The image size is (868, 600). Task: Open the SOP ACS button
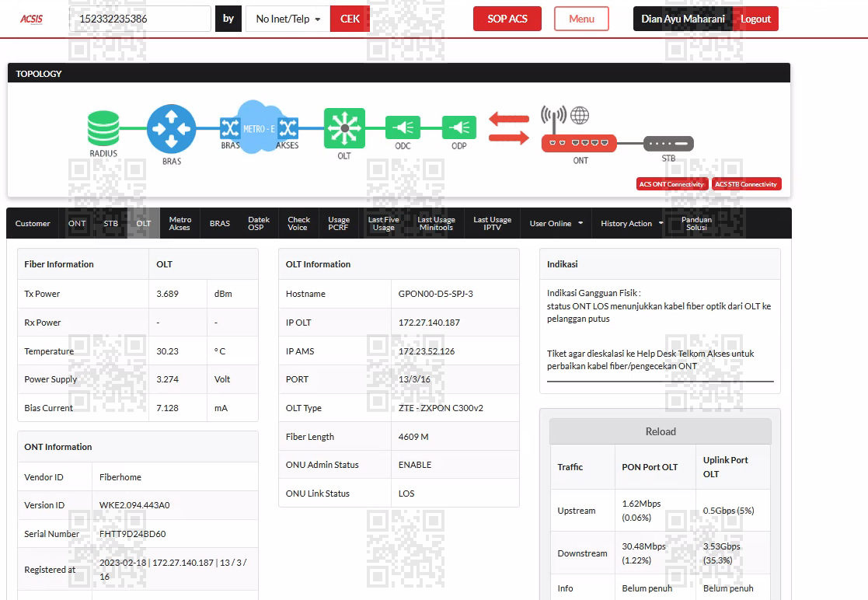click(507, 19)
